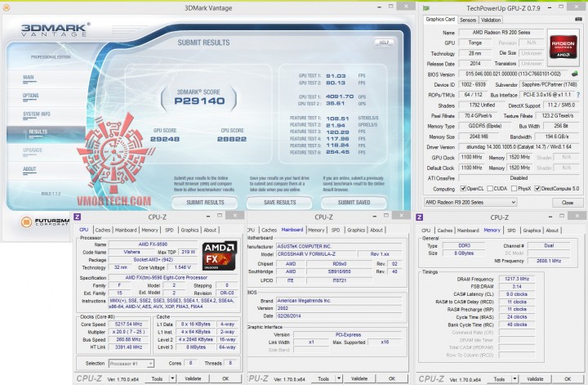Screen dimensions: 588x385
Task: Click the BIOS Version field in GPU-Z
Action: point(514,74)
